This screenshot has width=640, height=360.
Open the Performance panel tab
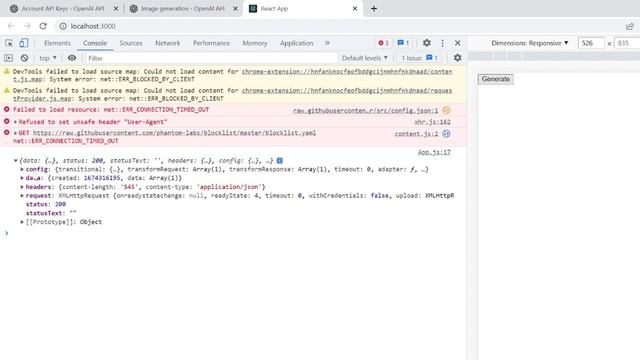[211, 43]
